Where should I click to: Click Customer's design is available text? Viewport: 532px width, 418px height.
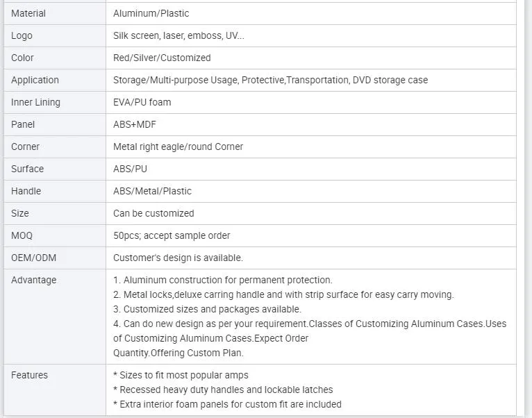[x=178, y=258]
